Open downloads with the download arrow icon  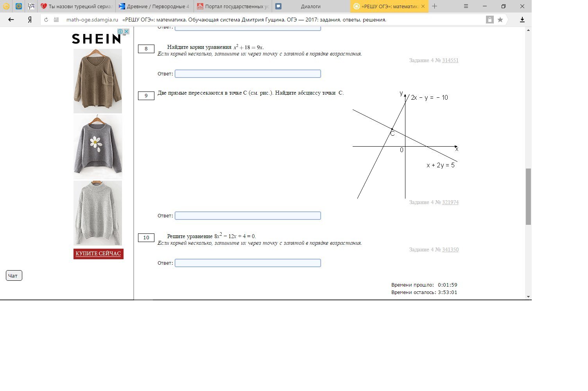pyautogui.click(x=522, y=20)
